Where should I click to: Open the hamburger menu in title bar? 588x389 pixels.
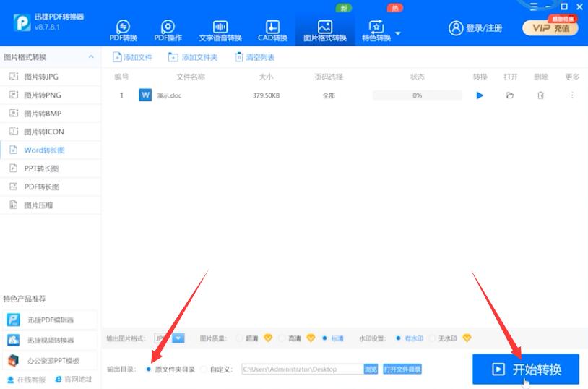pos(534,7)
